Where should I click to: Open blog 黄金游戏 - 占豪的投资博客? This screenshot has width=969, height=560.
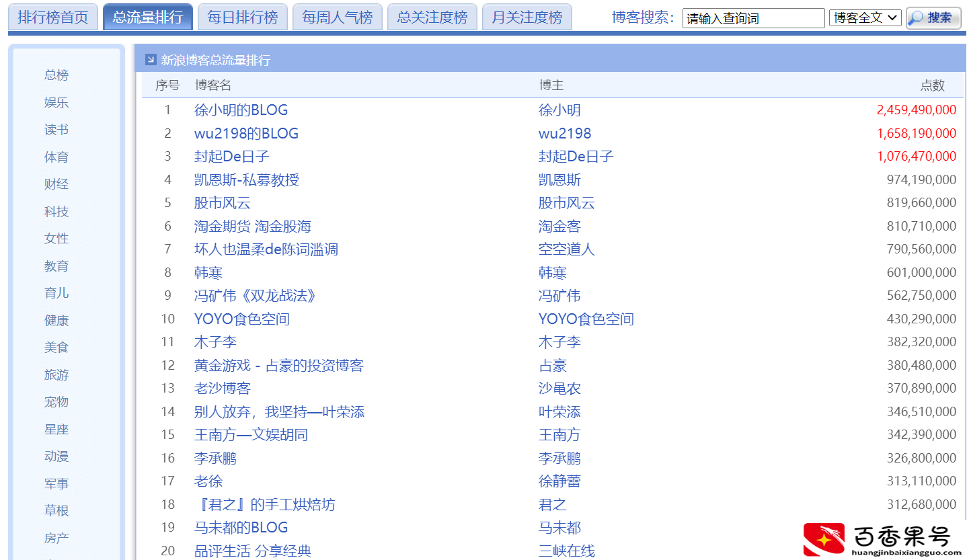click(279, 365)
